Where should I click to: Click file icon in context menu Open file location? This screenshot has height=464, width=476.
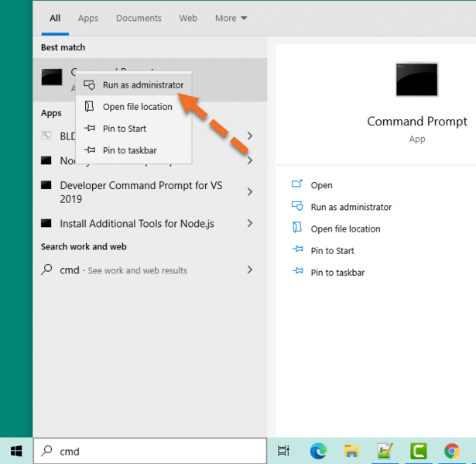pos(89,106)
